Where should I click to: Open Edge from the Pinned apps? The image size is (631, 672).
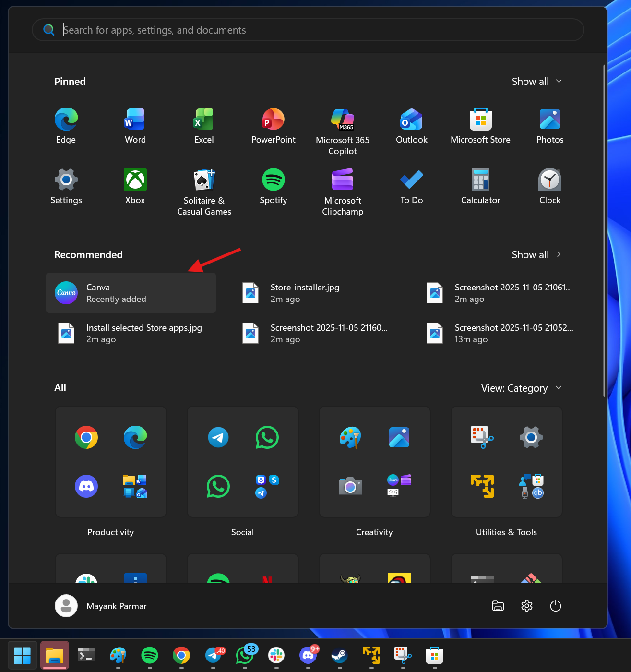pyautogui.click(x=66, y=126)
